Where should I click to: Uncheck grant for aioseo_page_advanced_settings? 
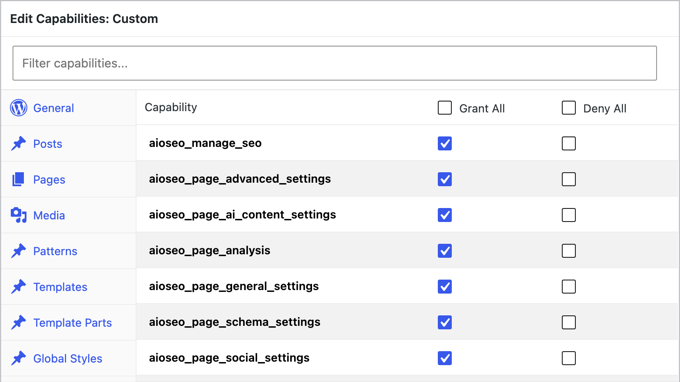(x=445, y=179)
